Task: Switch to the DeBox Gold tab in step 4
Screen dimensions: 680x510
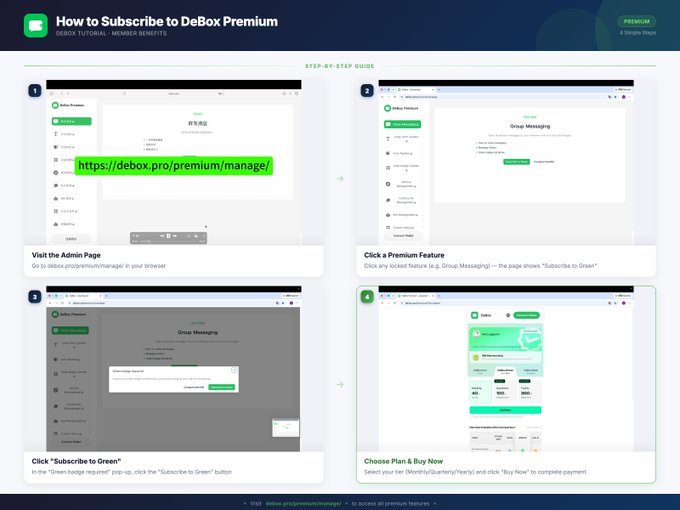Action: pyautogui.click(x=530, y=371)
